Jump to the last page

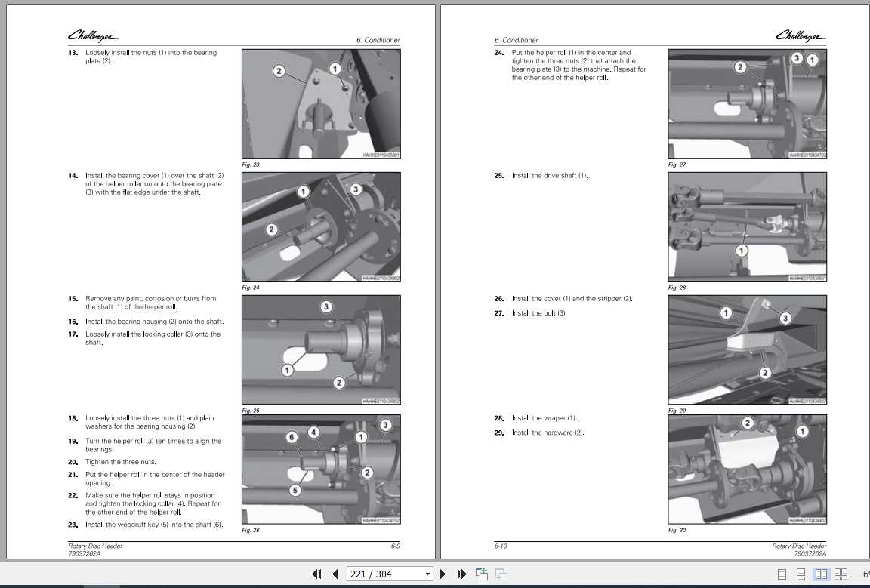tap(461, 574)
